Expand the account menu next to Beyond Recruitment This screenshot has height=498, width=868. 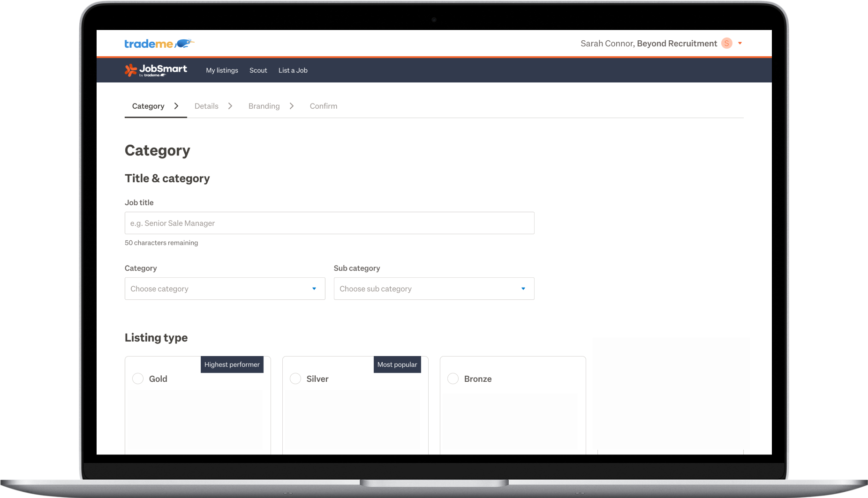740,43
